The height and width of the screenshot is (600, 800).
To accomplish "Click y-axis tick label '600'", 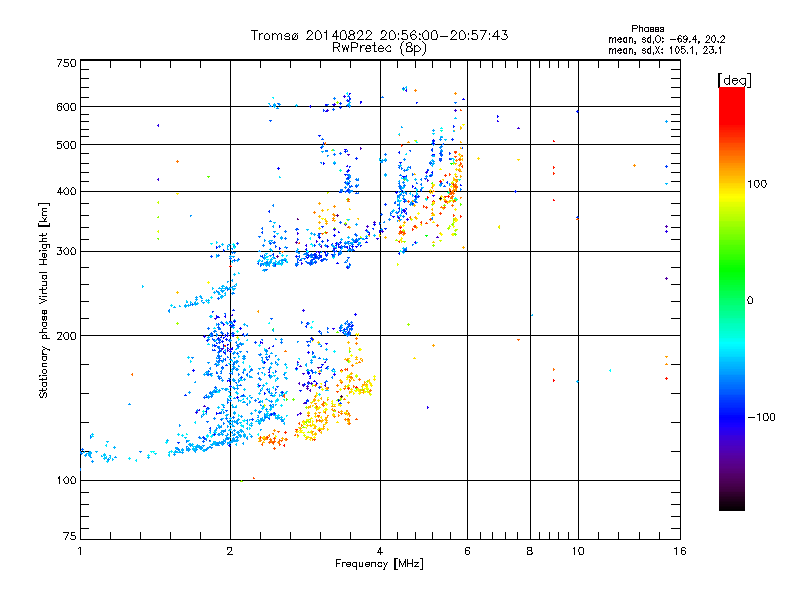I will (x=67, y=107).
